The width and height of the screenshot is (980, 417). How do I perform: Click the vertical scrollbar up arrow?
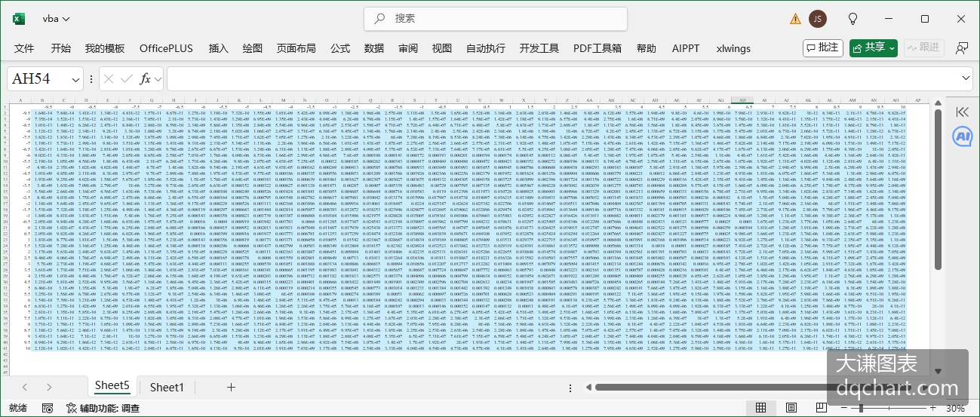(x=938, y=103)
